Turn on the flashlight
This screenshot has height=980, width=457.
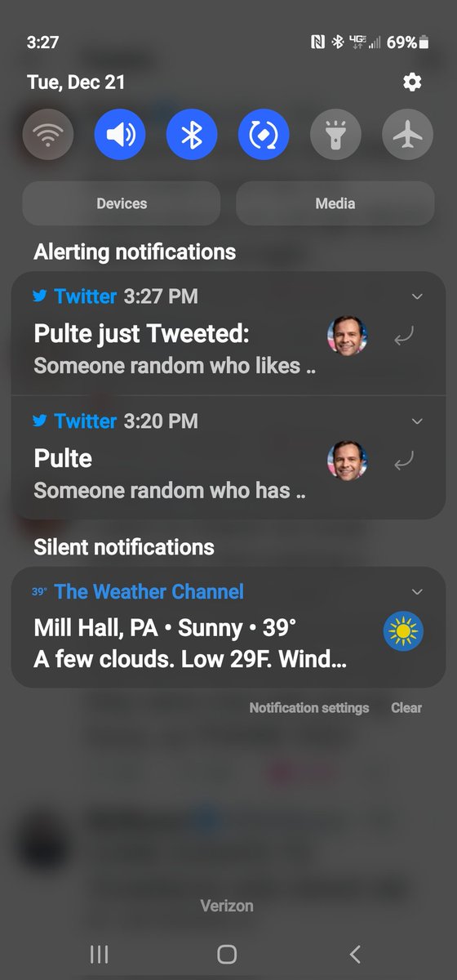[x=335, y=135]
